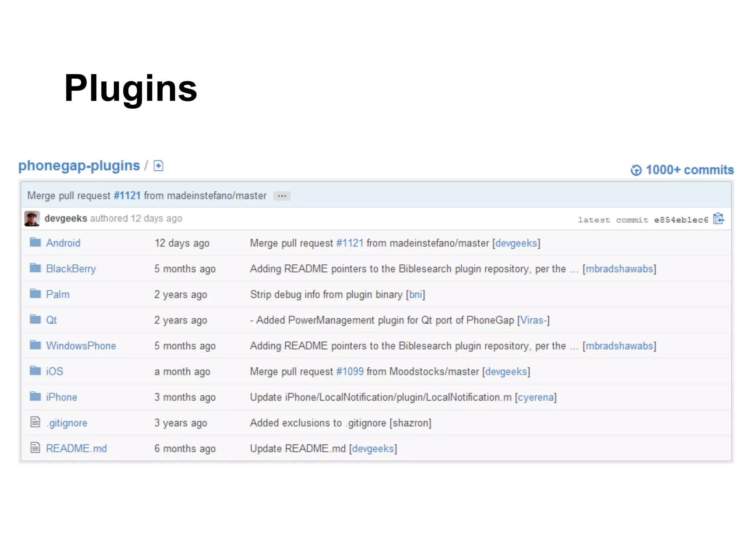Click '3 months ago' in the iPhone row
Screen dimensions: 747x560
tap(185, 397)
